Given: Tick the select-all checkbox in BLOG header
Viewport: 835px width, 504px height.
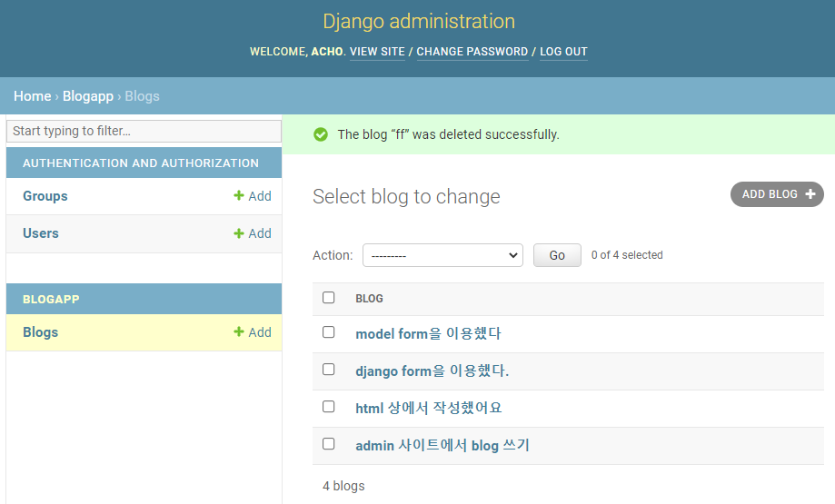Looking at the screenshot, I should click(x=329, y=298).
